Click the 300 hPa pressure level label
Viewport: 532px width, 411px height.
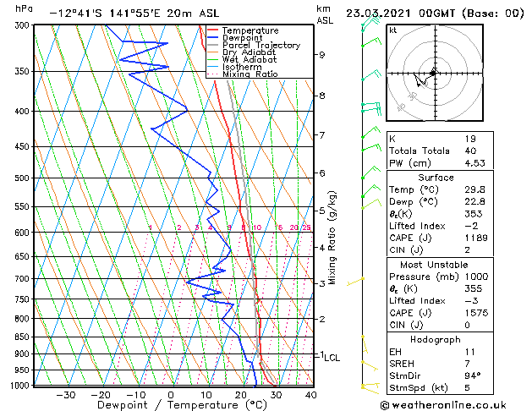coord(24,25)
